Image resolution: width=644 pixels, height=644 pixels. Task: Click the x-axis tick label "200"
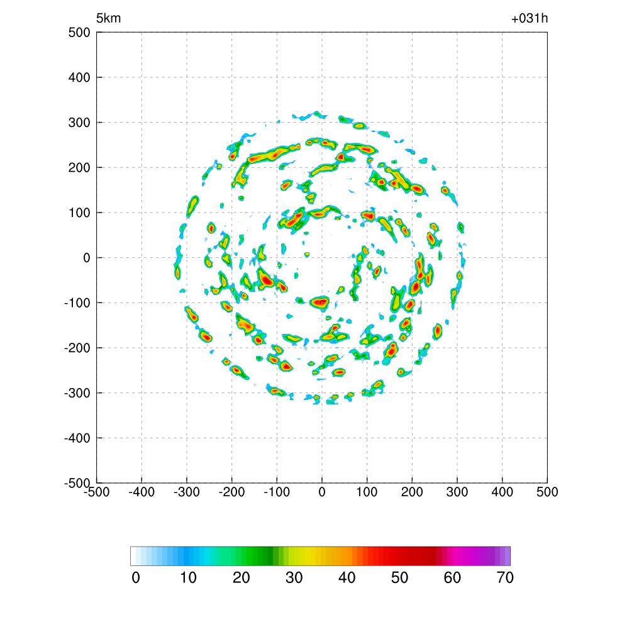tap(412, 492)
